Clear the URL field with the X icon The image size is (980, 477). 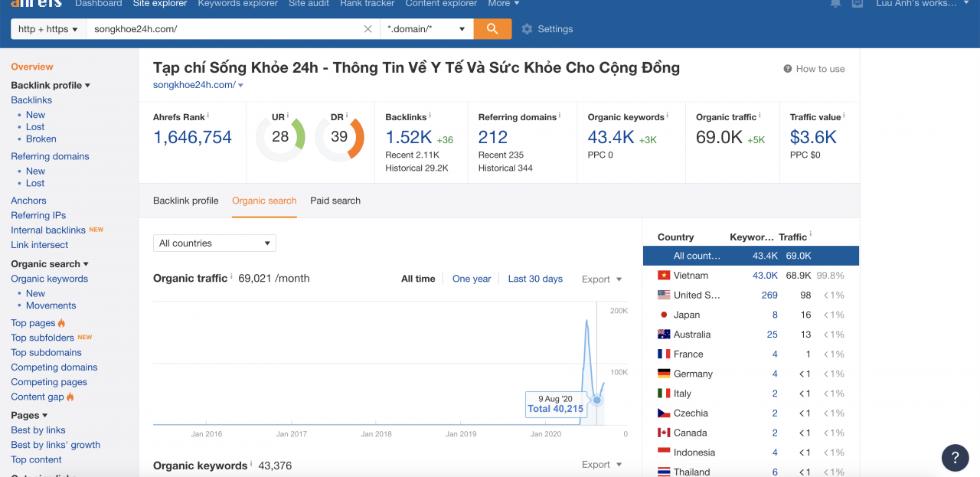(x=367, y=29)
